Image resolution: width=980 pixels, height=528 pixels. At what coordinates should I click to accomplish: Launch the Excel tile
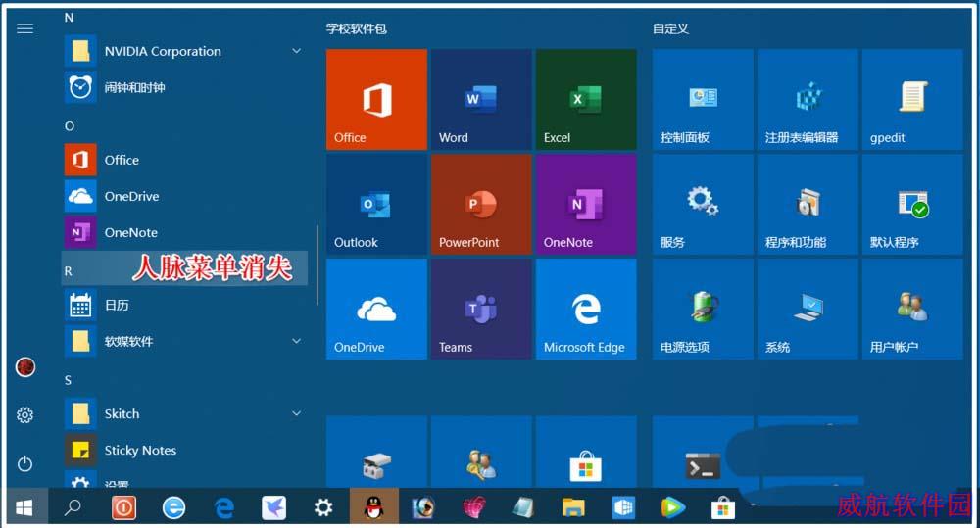586,99
